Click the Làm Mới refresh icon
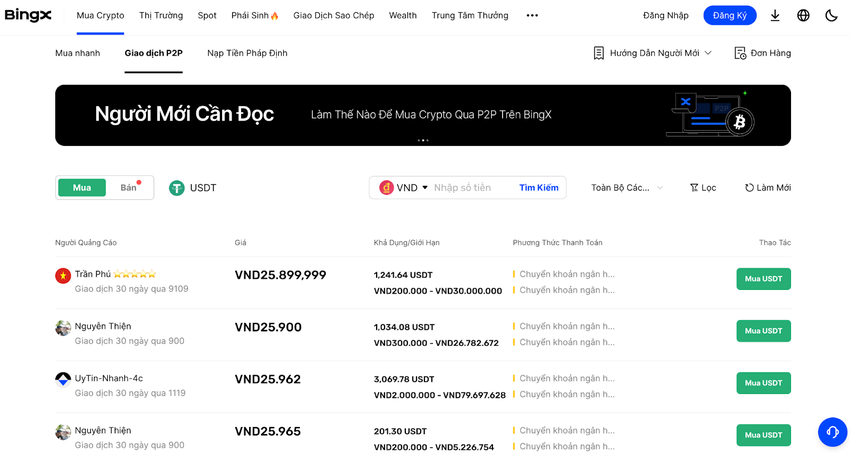Screen dimensions: 850x453 [749, 187]
